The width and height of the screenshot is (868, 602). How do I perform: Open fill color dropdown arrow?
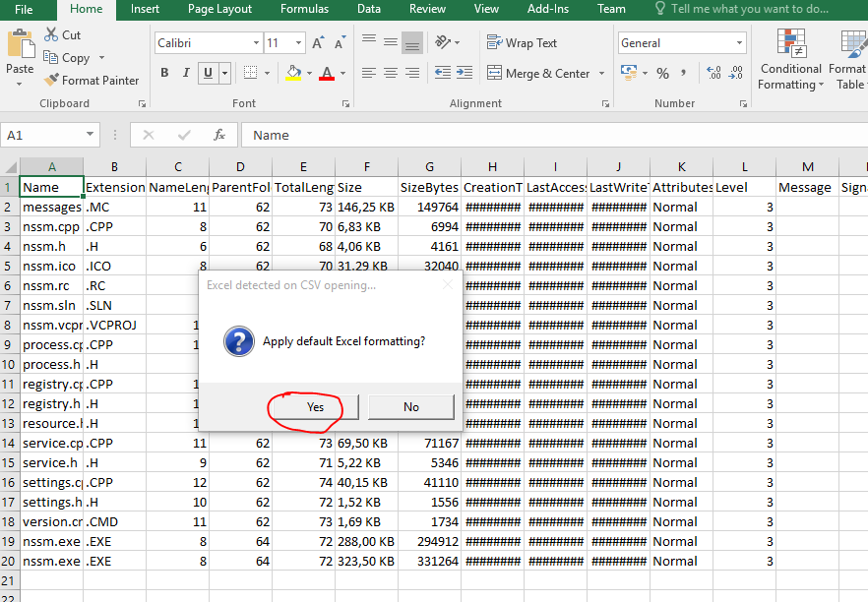[x=309, y=73]
